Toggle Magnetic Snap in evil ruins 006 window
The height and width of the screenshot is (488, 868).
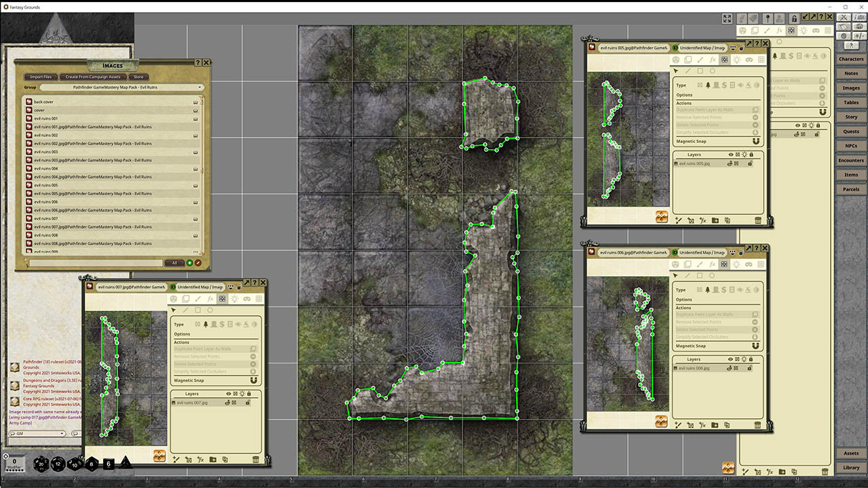tap(755, 346)
